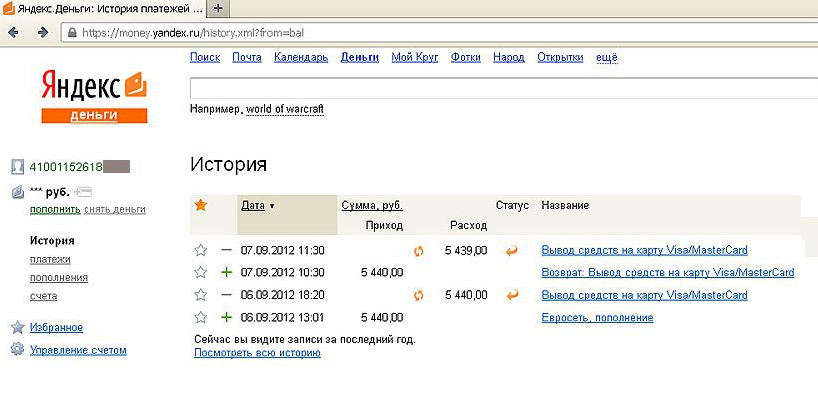The height and width of the screenshot is (409, 818).
Task: Open the Фотки link
Action: click(x=465, y=57)
